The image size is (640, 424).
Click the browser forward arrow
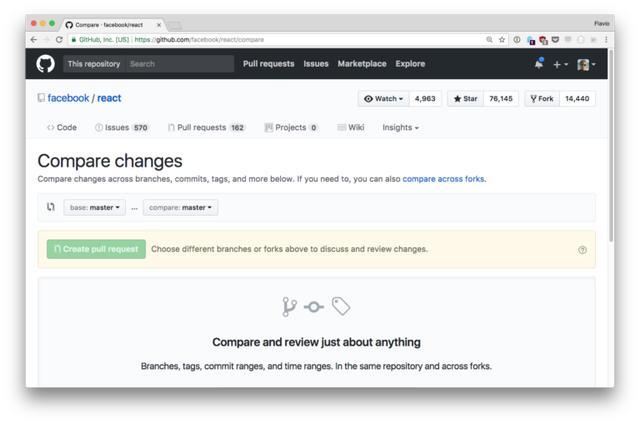(47, 40)
